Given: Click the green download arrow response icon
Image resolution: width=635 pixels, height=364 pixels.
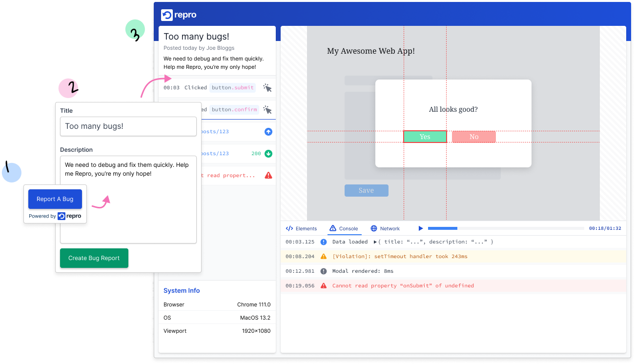Looking at the screenshot, I should coord(268,154).
